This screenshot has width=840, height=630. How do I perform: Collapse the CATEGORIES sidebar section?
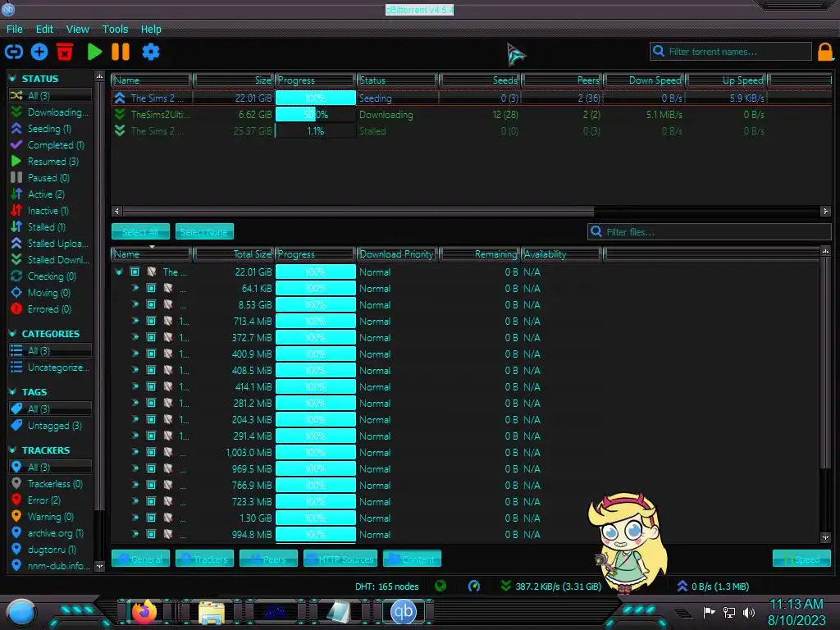[13, 333]
